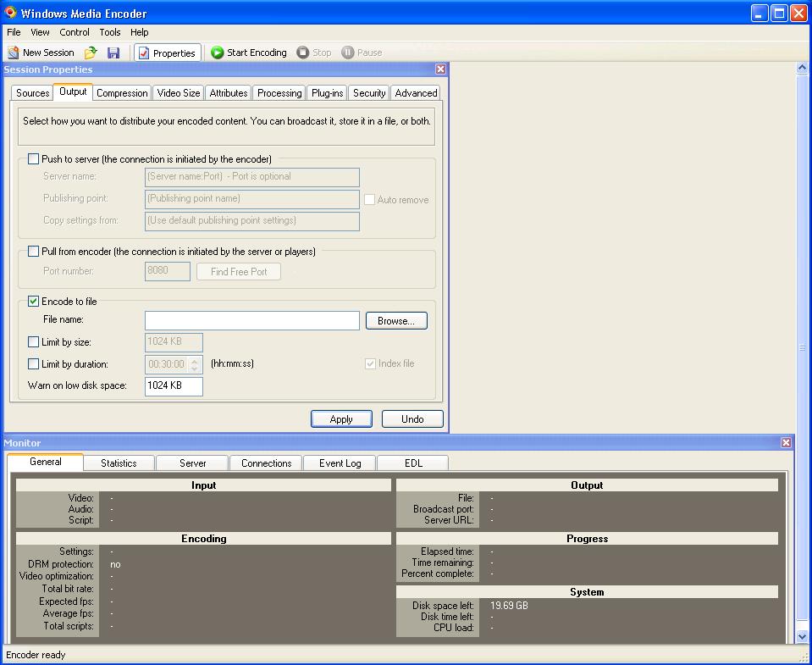Click the File name text field
This screenshot has height=665, width=812.
pyautogui.click(x=252, y=320)
